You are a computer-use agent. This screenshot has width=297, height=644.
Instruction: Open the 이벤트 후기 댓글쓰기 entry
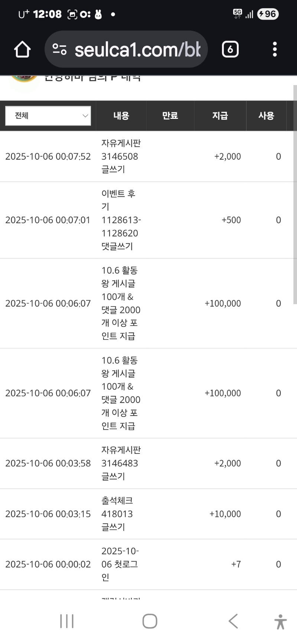121,220
